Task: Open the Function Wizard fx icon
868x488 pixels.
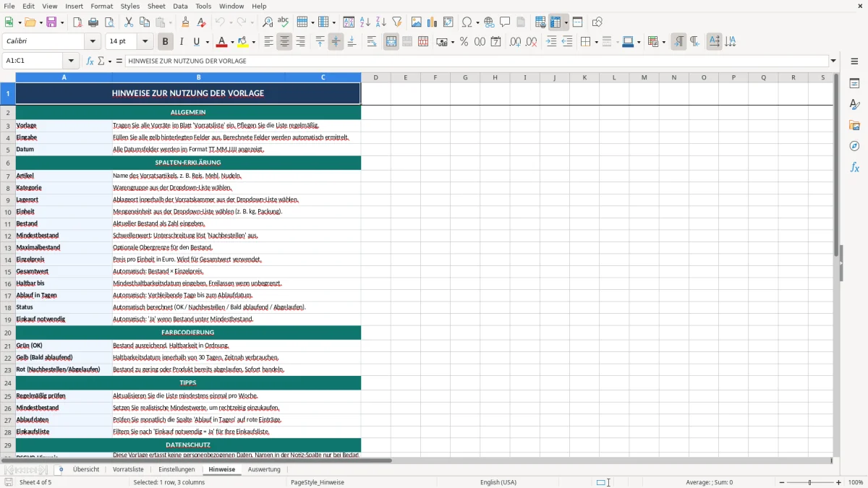Action: 90,61
